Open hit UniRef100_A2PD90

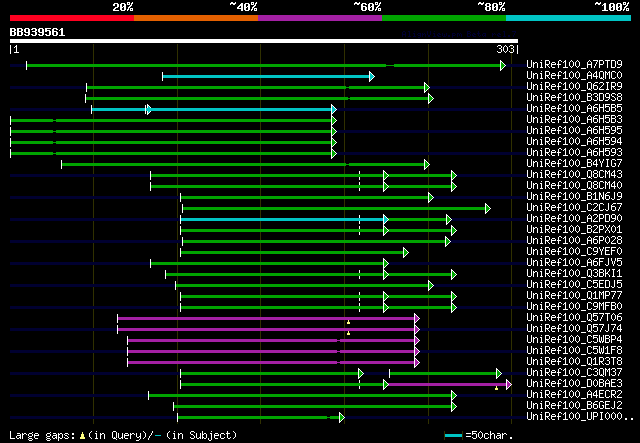tap(574, 218)
